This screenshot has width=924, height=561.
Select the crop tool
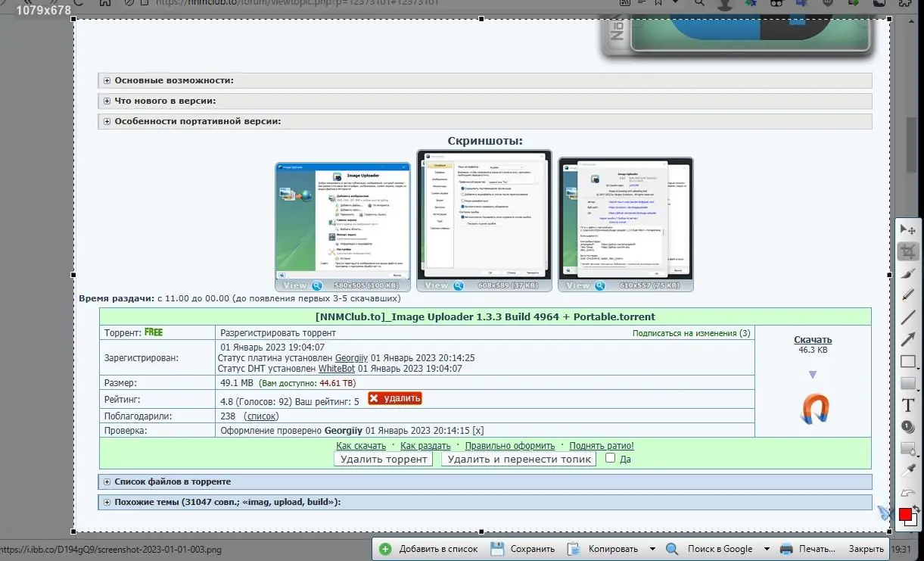coord(908,251)
